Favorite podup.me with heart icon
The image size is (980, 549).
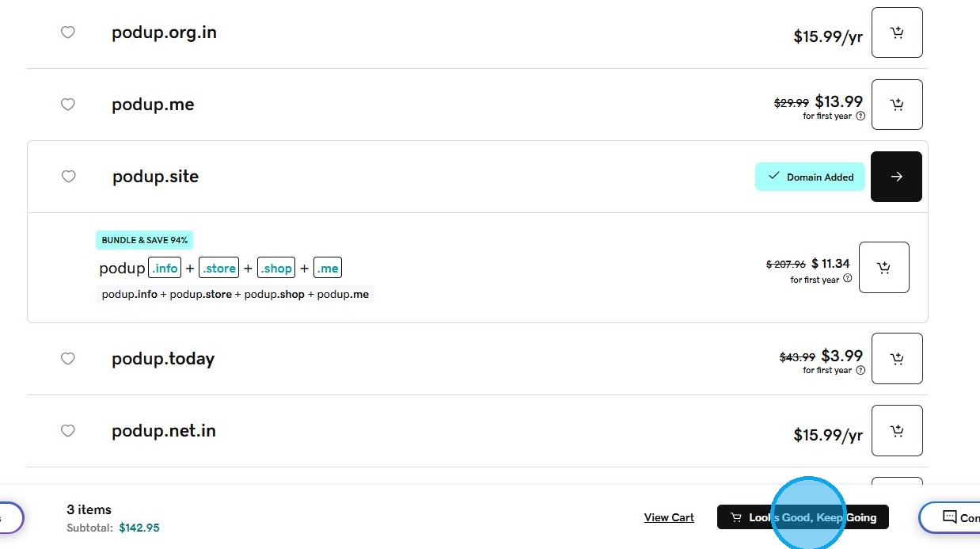pyautogui.click(x=68, y=105)
